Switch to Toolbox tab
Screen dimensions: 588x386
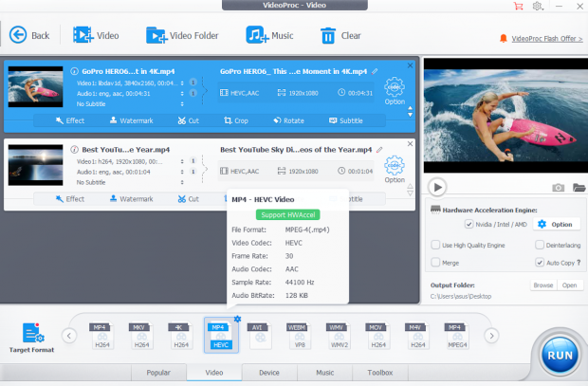click(380, 373)
